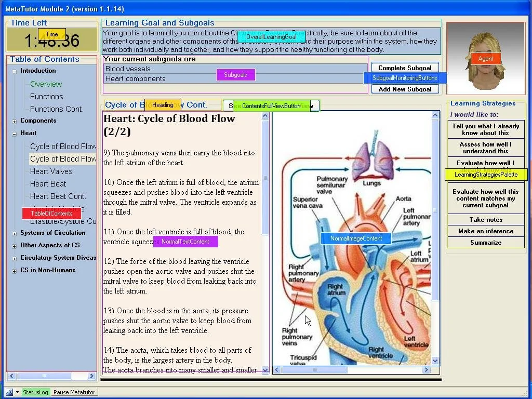Select the Heart heading in contents
Image resolution: width=532 pixels, height=399 pixels.
point(29,133)
